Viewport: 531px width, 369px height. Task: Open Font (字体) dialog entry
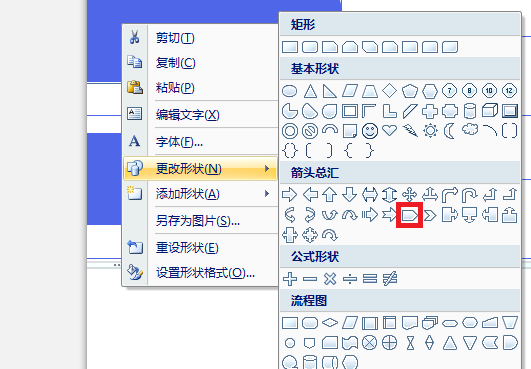(x=200, y=141)
